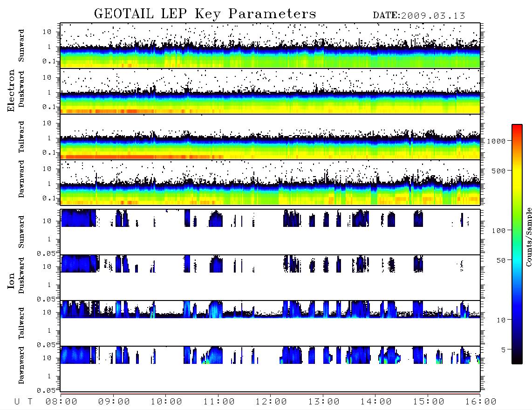
Task: Click the "1000" color bar tick label
Action: coord(497,141)
